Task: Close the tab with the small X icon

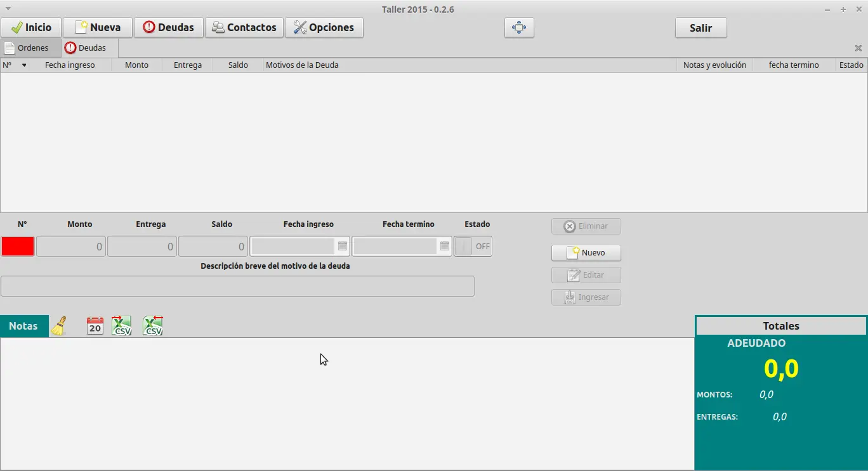Action: [x=858, y=48]
